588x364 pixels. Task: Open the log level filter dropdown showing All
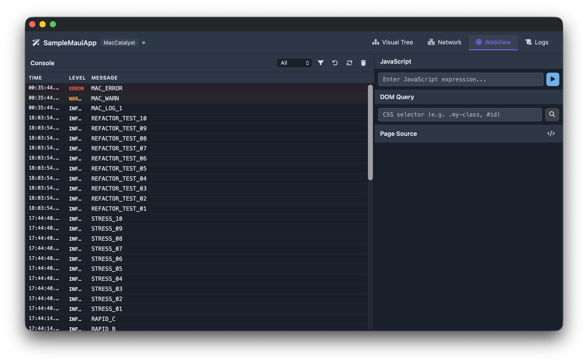[294, 63]
